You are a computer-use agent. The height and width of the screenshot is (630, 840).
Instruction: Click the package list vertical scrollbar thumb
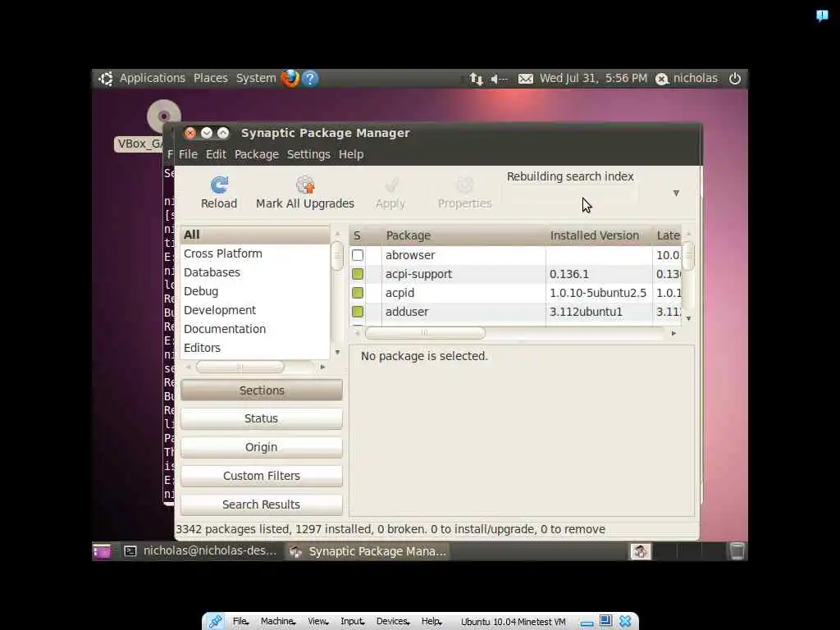(689, 257)
